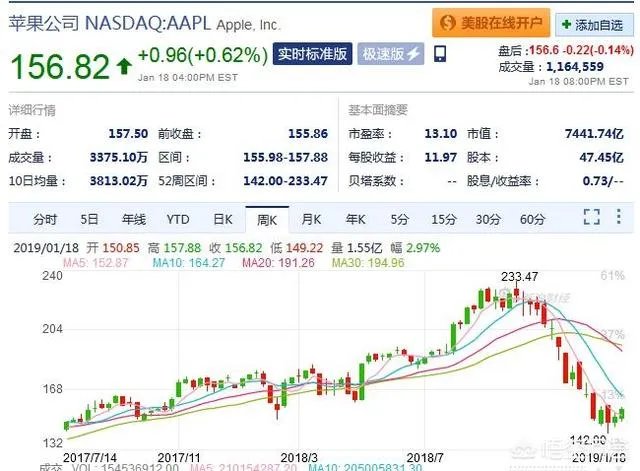Viewport: 640px width, 471px height.
Task: Select the 日K chart tab
Action: (x=222, y=220)
